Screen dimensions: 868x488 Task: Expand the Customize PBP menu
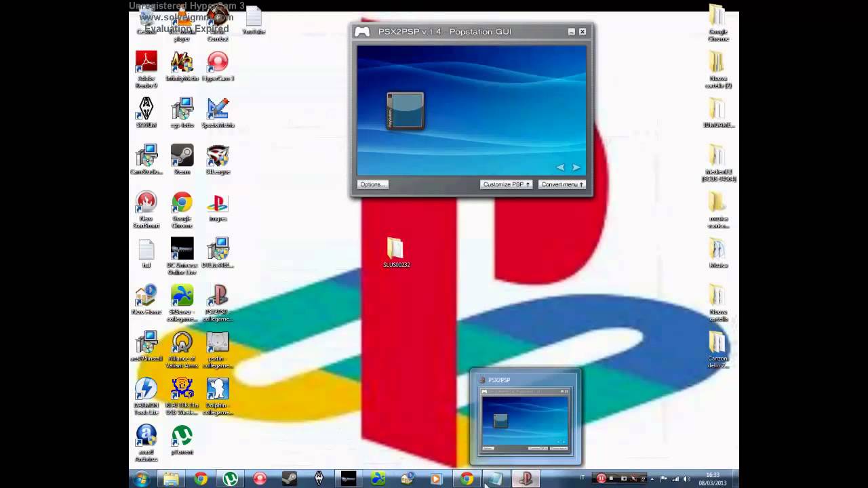tap(506, 184)
